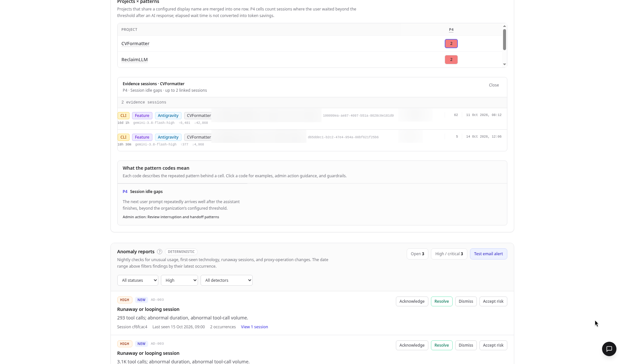Click the Admin action review handoff patterns text
This screenshot has height=364, width=624.
pyautogui.click(x=171, y=217)
